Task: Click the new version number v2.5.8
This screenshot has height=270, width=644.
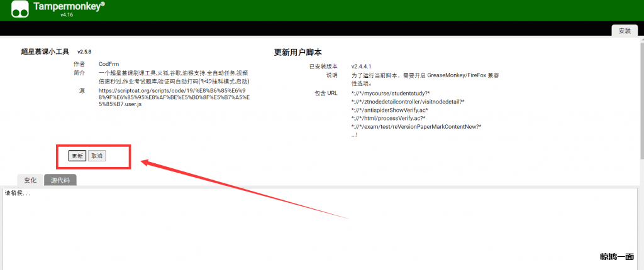Action: coord(84,51)
